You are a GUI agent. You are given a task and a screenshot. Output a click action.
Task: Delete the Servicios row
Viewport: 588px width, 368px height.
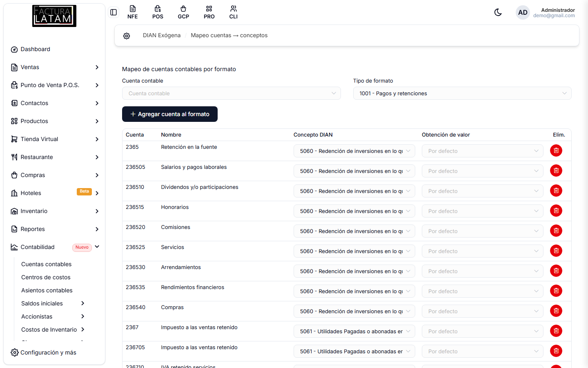pos(556,251)
